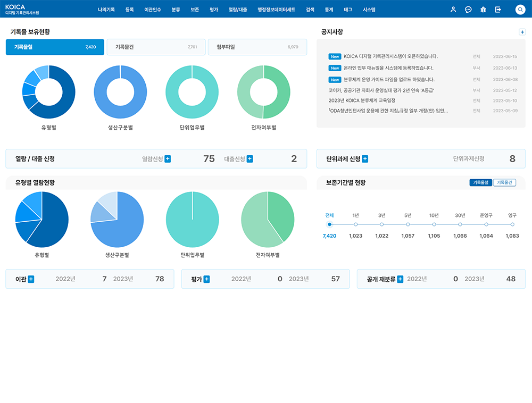Select the 5년 point on retention timeline
This screenshot has width=532, height=403.
click(x=408, y=224)
